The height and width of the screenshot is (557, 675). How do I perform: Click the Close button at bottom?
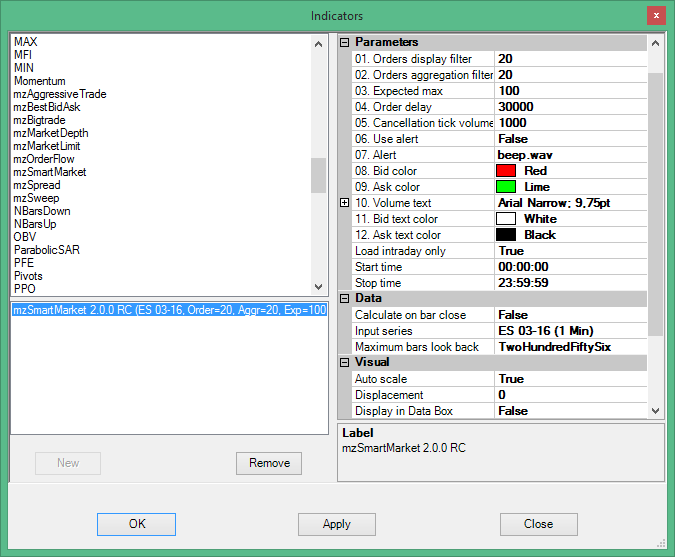[539, 524]
